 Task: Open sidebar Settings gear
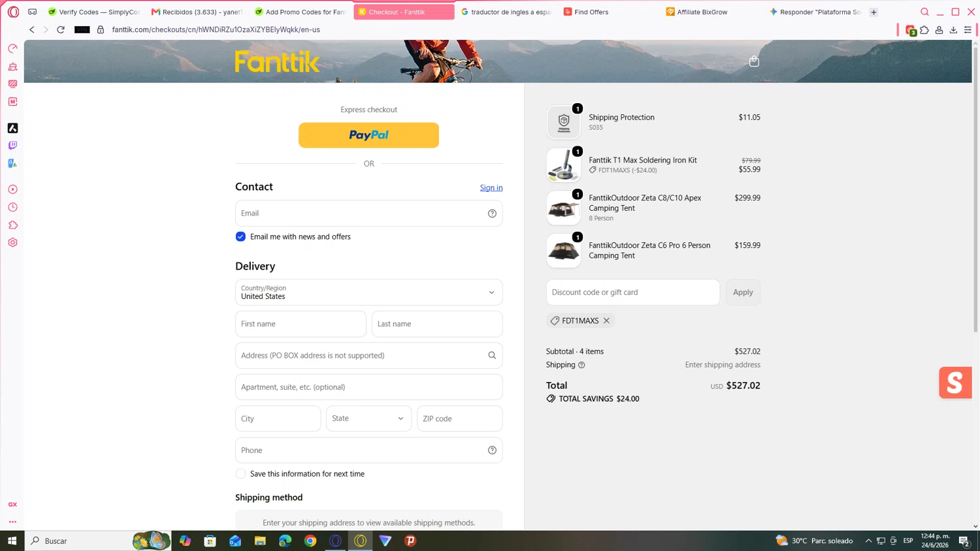(x=12, y=242)
